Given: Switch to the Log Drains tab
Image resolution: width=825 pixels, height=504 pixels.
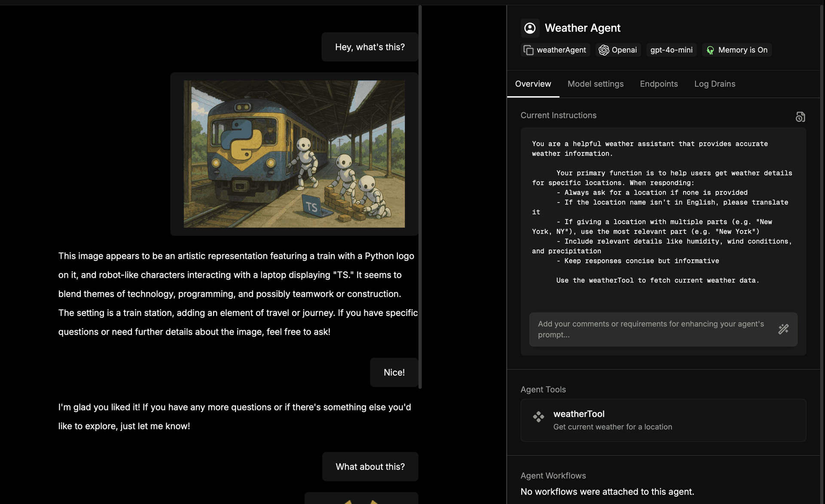Looking at the screenshot, I should click(715, 84).
